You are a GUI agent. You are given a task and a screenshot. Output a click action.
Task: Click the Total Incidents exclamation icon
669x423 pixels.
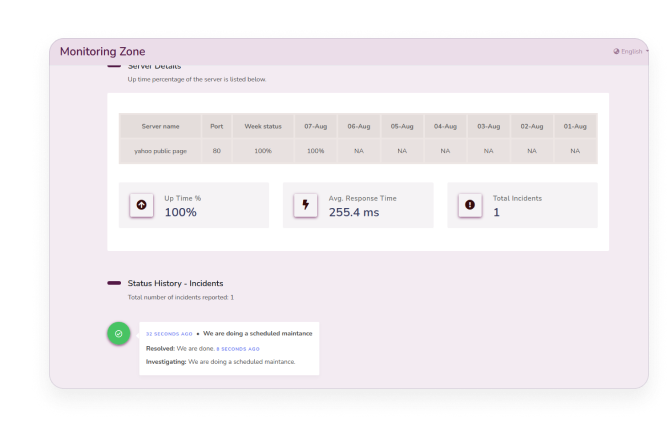(x=469, y=205)
